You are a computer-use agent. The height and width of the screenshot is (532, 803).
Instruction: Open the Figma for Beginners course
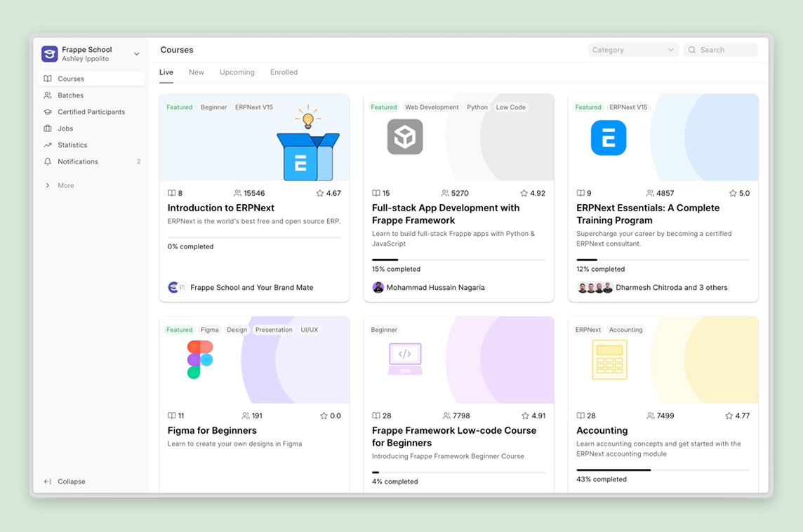click(x=212, y=431)
